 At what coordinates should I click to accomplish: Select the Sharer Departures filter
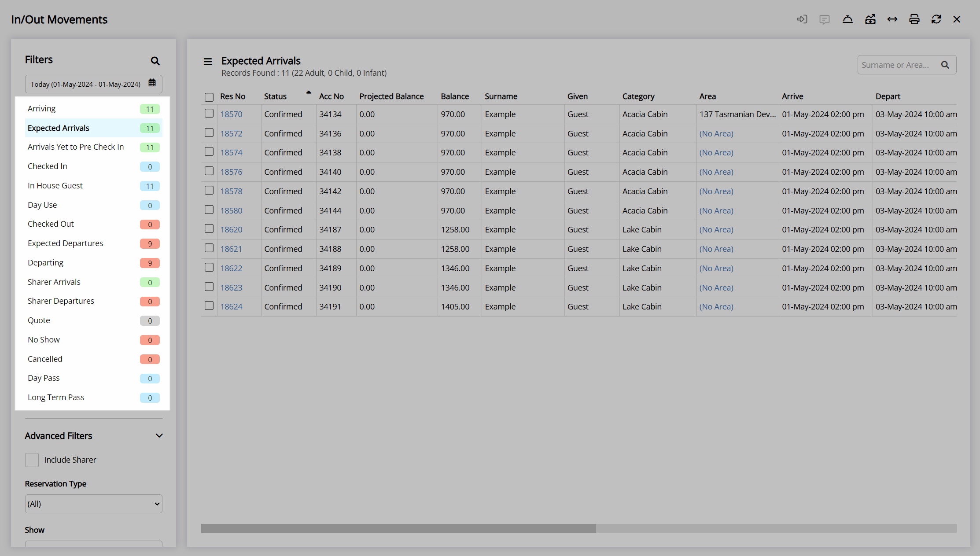[94, 301]
